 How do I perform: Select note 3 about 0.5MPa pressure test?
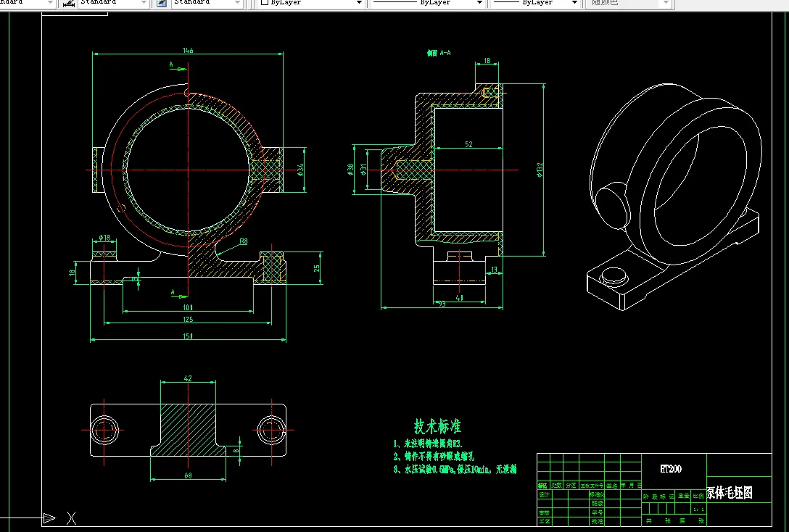coord(455,469)
